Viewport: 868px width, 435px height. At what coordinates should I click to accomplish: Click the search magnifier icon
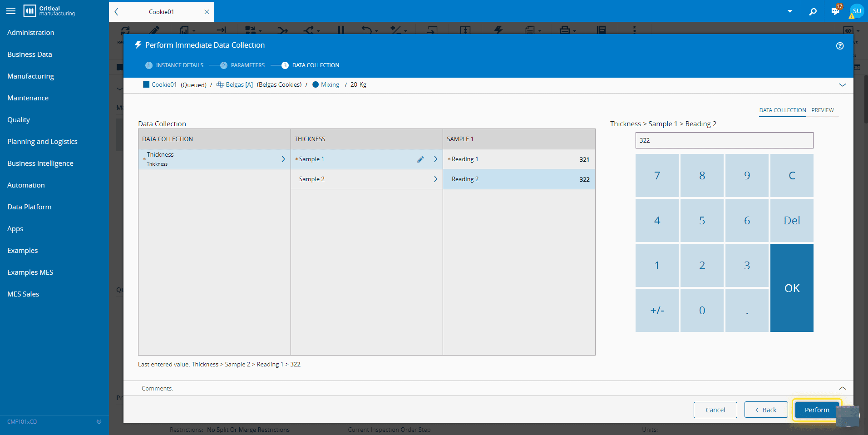pos(813,11)
